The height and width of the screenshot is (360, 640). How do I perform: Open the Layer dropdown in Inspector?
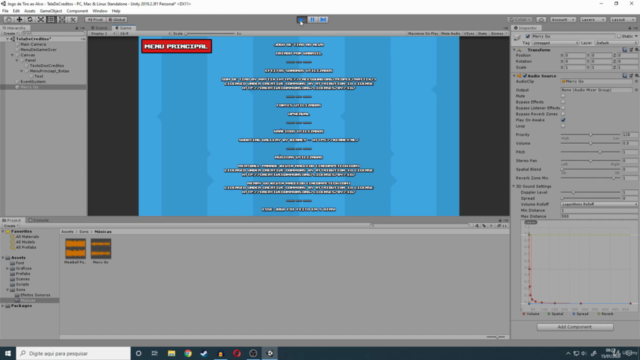click(616, 43)
